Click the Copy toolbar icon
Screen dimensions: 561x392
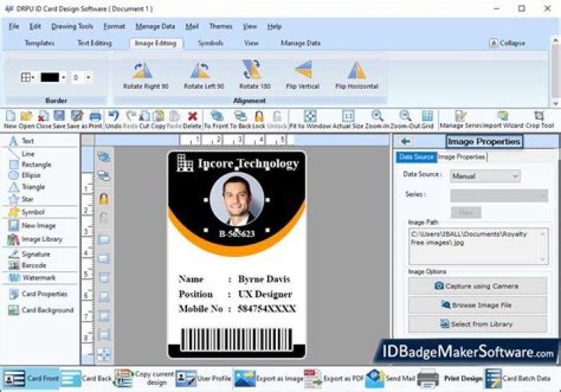(x=158, y=116)
